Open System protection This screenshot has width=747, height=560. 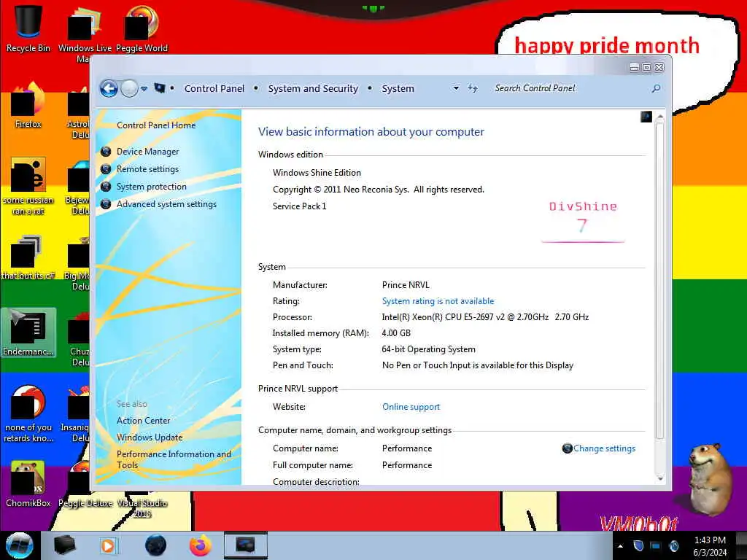(x=152, y=187)
